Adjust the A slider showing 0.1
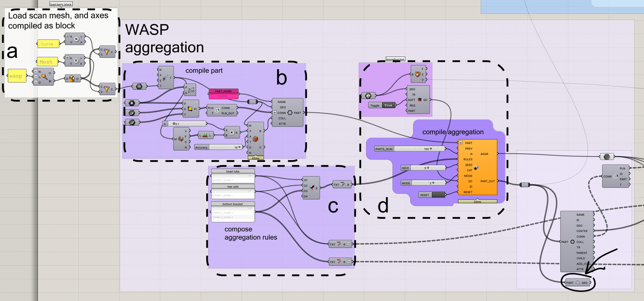The height and width of the screenshot is (301, 644). point(185,124)
